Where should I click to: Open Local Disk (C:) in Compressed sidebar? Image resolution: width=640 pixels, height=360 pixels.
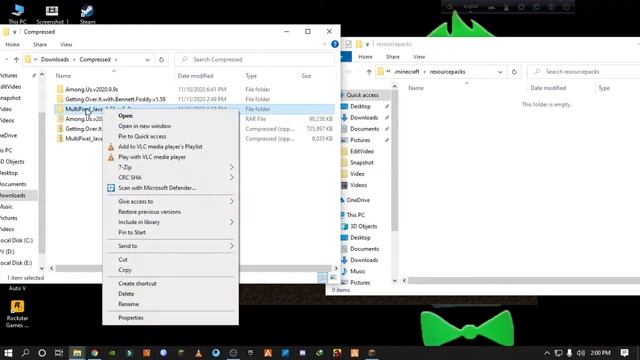pyautogui.click(x=16, y=240)
